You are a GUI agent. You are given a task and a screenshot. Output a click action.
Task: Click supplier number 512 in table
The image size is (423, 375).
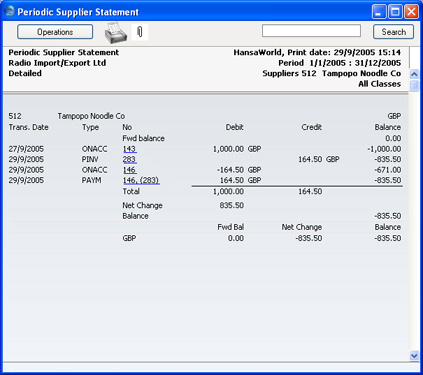tap(15, 116)
